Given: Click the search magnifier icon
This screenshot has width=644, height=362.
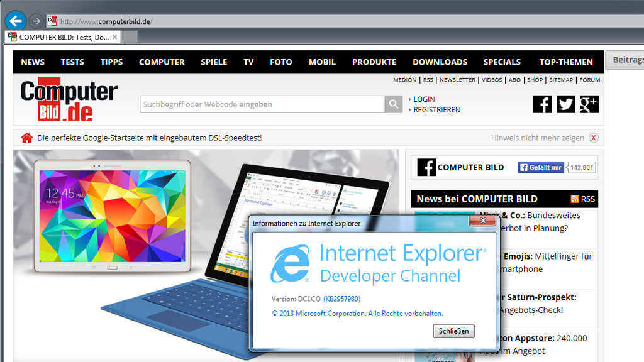Looking at the screenshot, I should (393, 104).
